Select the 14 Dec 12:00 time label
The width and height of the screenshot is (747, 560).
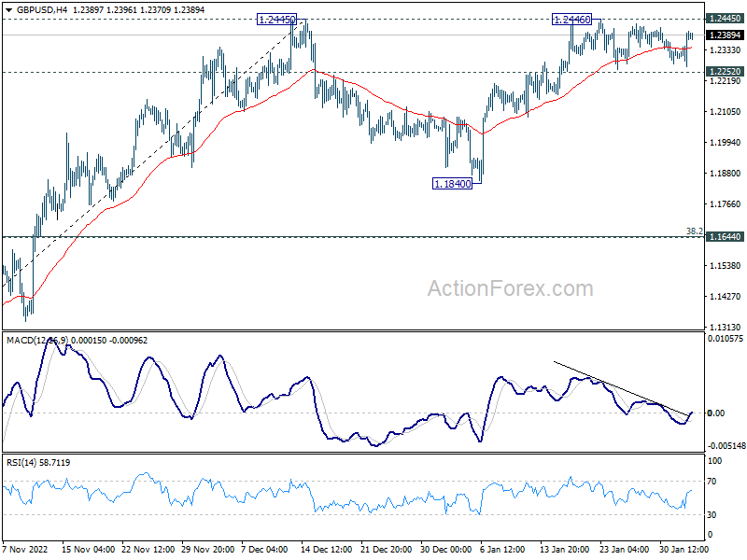click(326, 549)
